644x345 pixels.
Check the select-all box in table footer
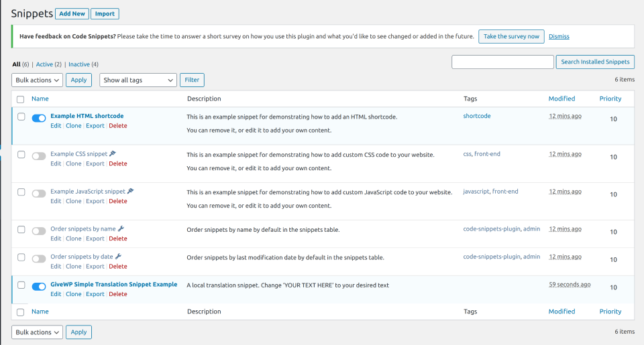coord(21,312)
